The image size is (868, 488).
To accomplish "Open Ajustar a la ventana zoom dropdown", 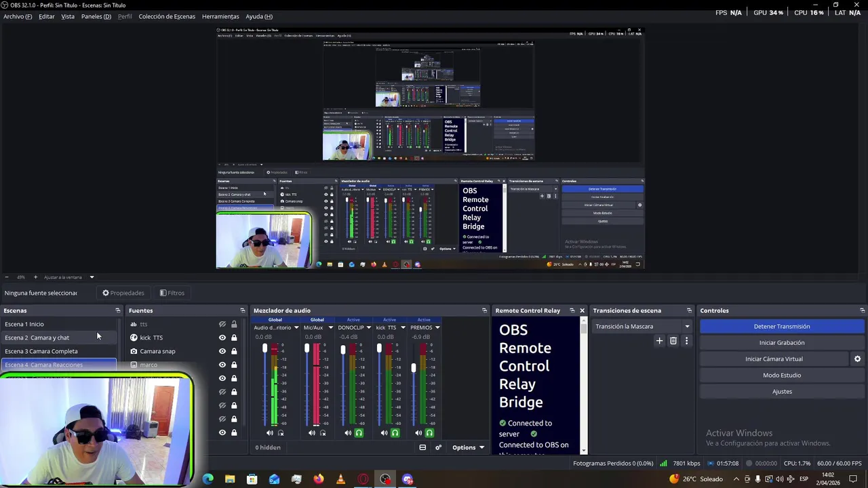I will click(92, 277).
